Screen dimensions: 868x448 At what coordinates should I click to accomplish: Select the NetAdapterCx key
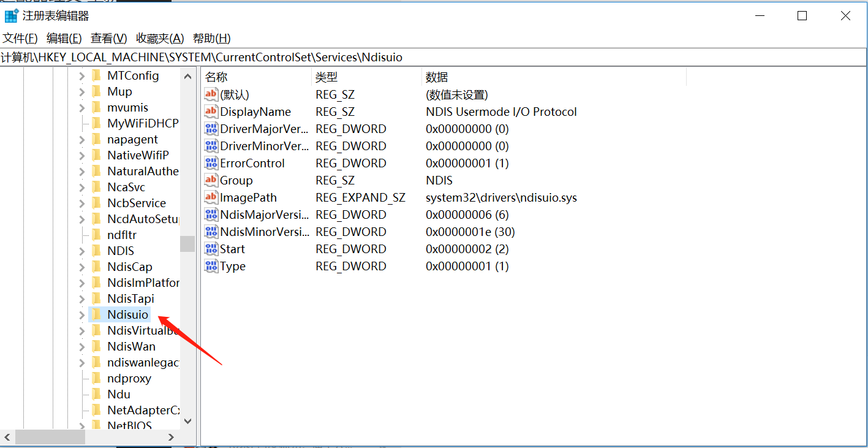(x=143, y=410)
